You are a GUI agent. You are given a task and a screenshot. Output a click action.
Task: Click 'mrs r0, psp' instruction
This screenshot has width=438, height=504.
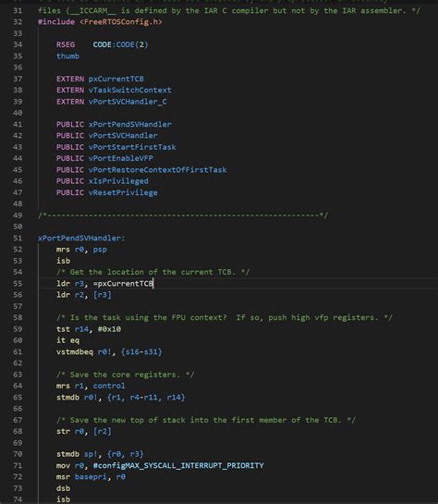[81, 250]
